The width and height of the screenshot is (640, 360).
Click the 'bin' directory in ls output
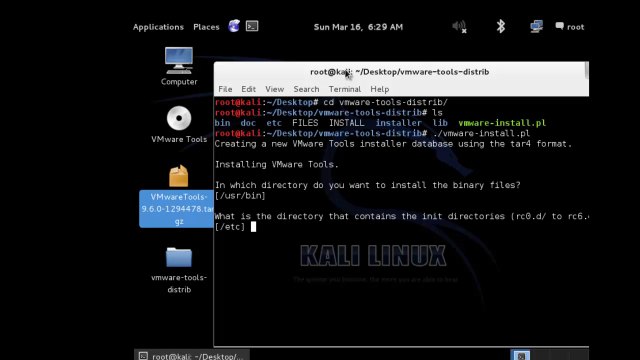pyautogui.click(x=222, y=123)
